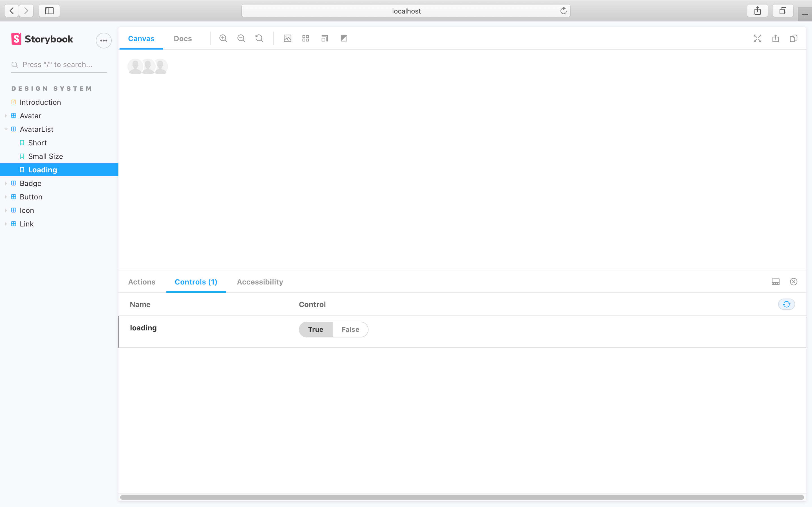Toggle loading control to True
Viewport: 812px width, 507px height.
316,329
